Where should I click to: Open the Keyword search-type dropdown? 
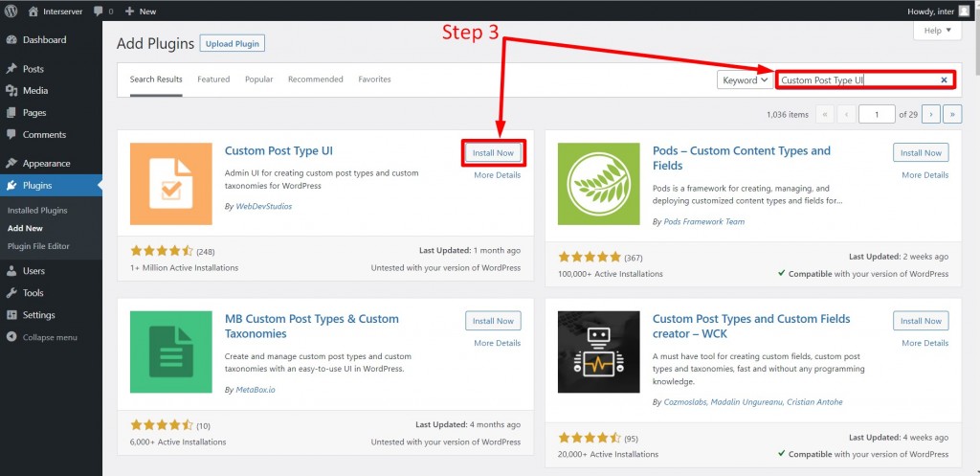745,80
